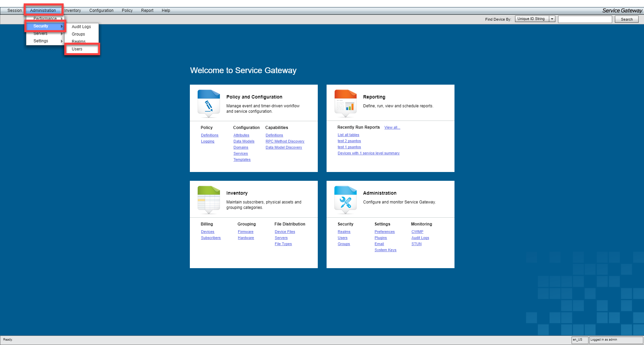Open the Data Models configuration link
Image resolution: width=644 pixels, height=345 pixels.
(244, 142)
